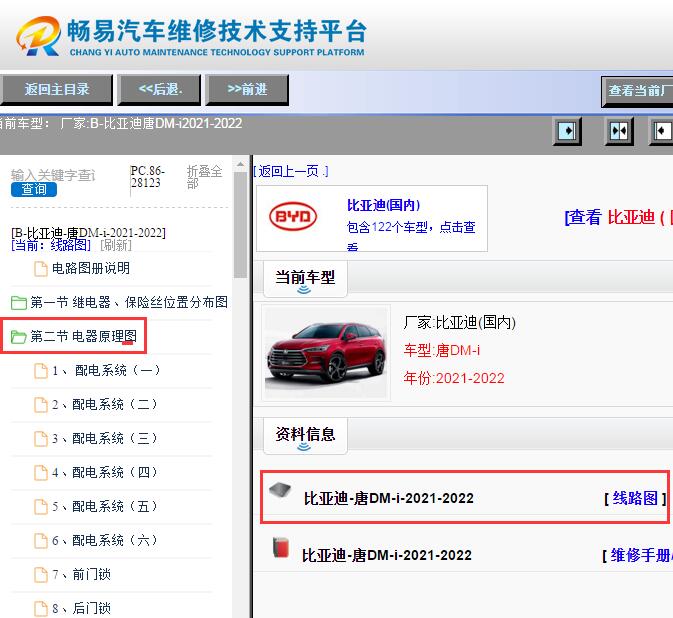Open 6、配电系统（六） item

[105, 540]
